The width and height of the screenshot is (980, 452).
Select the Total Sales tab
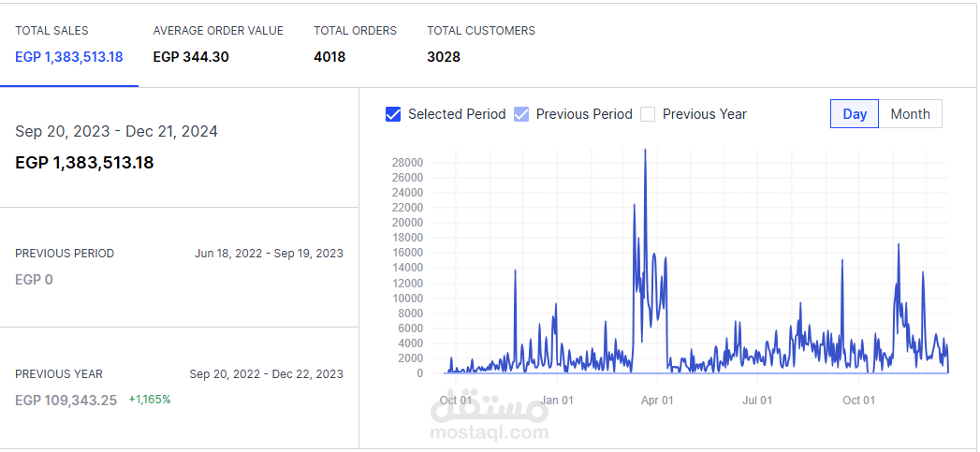68,44
